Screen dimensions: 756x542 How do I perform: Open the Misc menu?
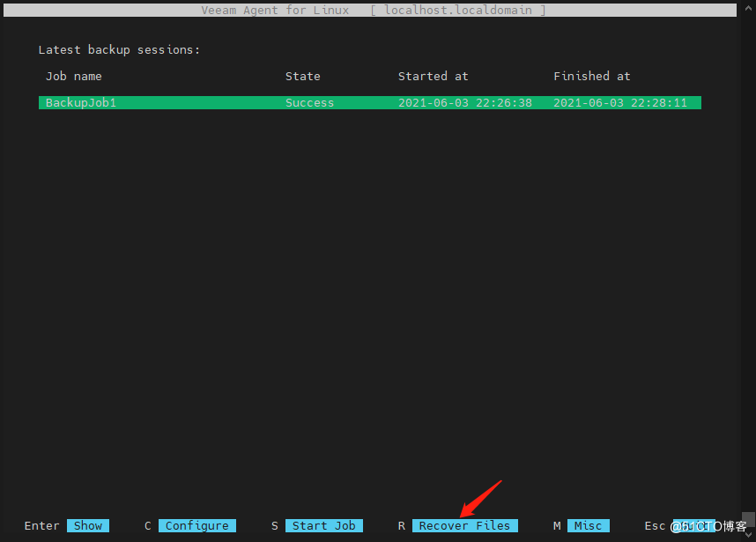(x=589, y=525)
